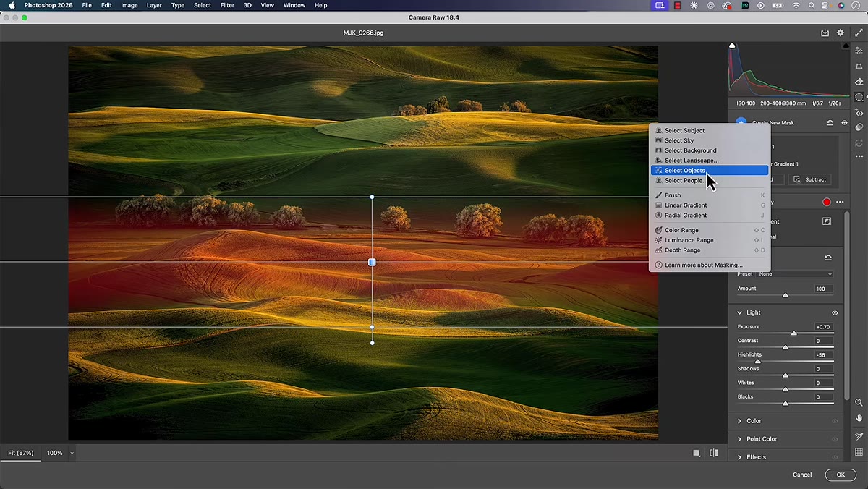Image resolution: width=868 pixels, height=489 pixels.
Task: Click the Subtract mask button
Action: [810, 179]
